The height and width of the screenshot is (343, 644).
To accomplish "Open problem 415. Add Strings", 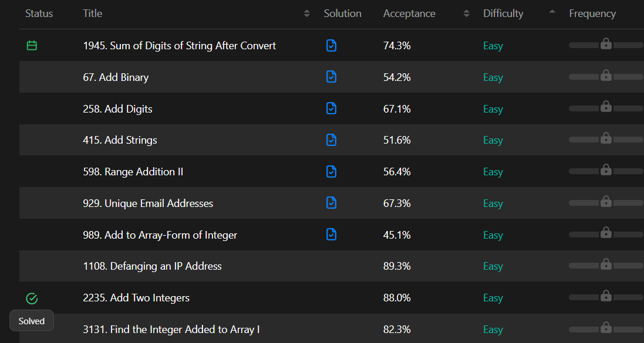I will [120, 140].
